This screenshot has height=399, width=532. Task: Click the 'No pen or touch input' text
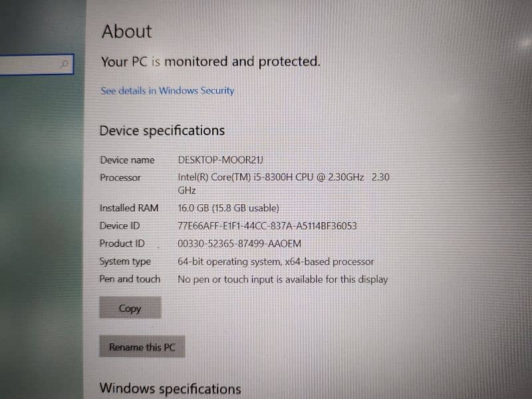coord(283,279)
